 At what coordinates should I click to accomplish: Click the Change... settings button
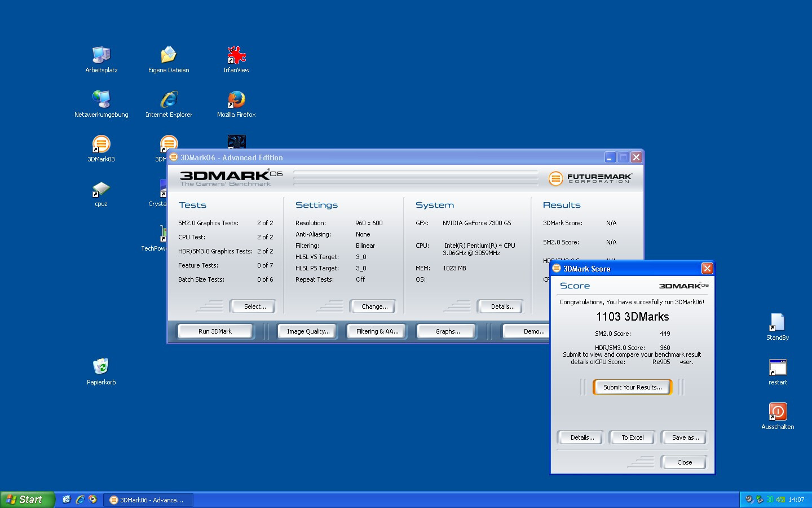373,306
